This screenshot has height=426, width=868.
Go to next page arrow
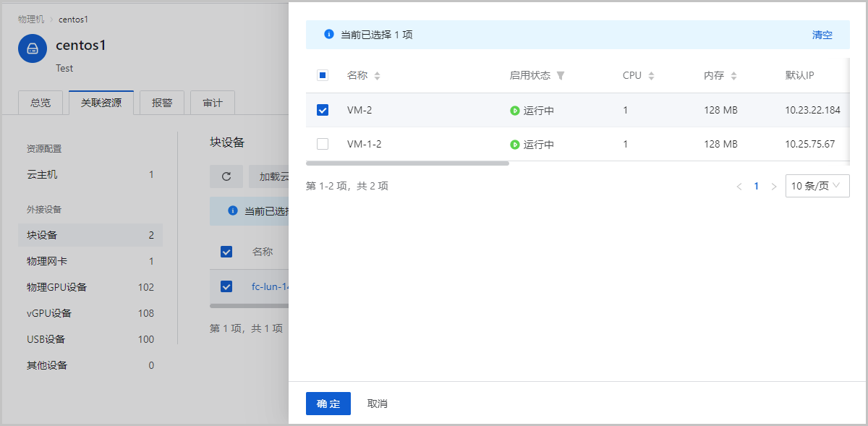pos(774,187)
